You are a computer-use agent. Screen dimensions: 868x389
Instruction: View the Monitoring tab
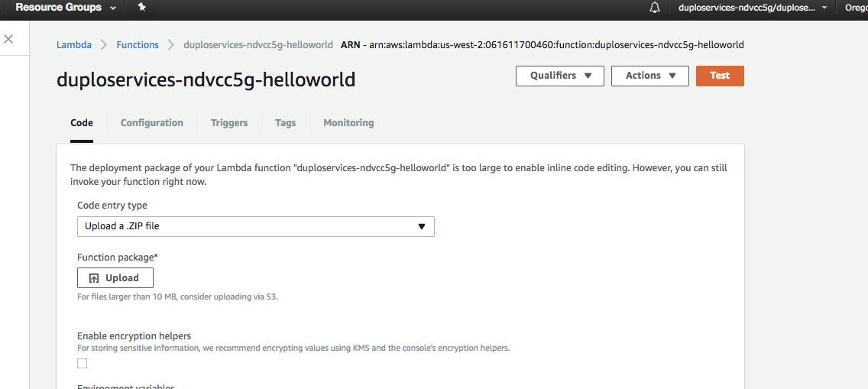click(348, 122)
